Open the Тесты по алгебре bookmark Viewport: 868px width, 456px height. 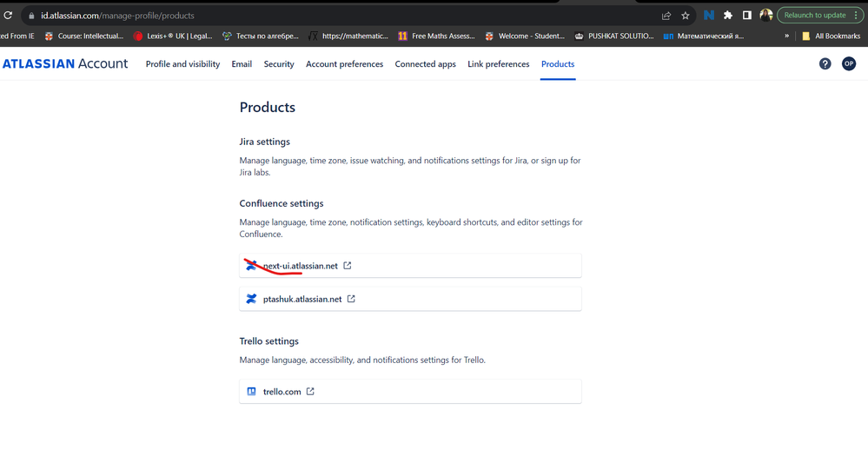point(260,36)
